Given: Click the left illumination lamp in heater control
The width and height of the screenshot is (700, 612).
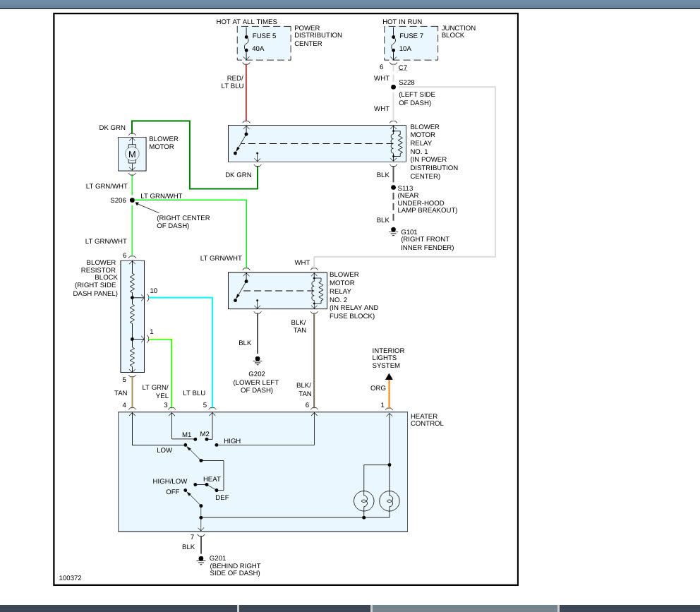Looking at the screenshot, I should click(364, 500).
